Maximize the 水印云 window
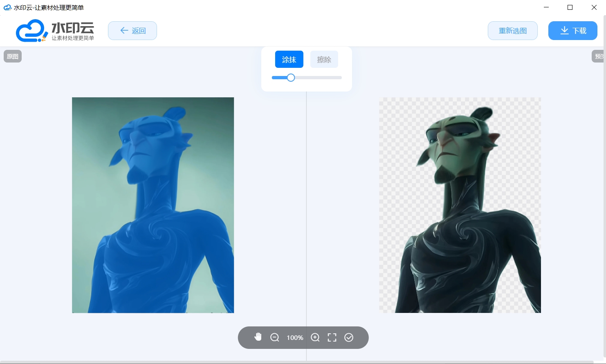 570,7
